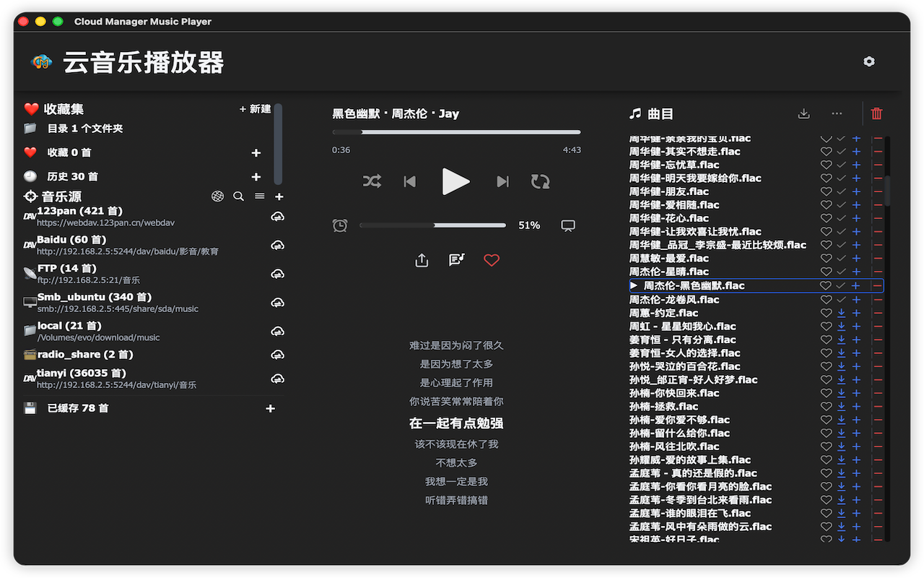Sync the Baidu source via cloud icon
This screenshot has height=578, width=924.
tap(277, 246)
